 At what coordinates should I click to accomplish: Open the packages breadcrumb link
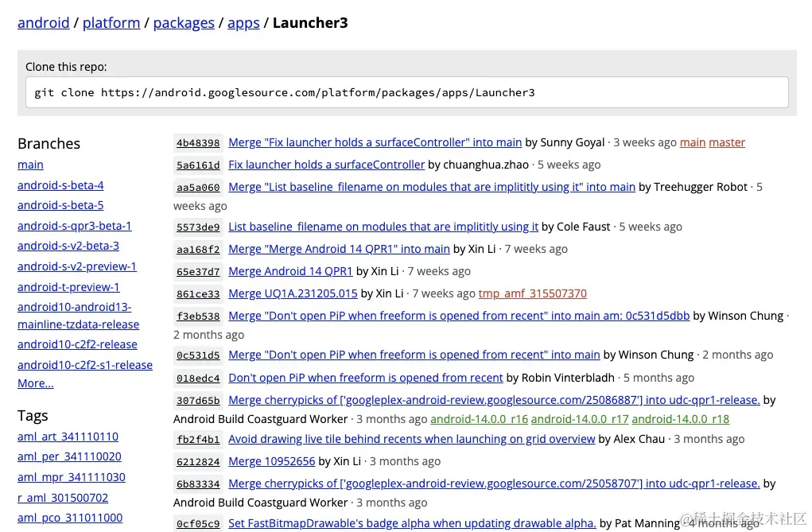point(184,23)
